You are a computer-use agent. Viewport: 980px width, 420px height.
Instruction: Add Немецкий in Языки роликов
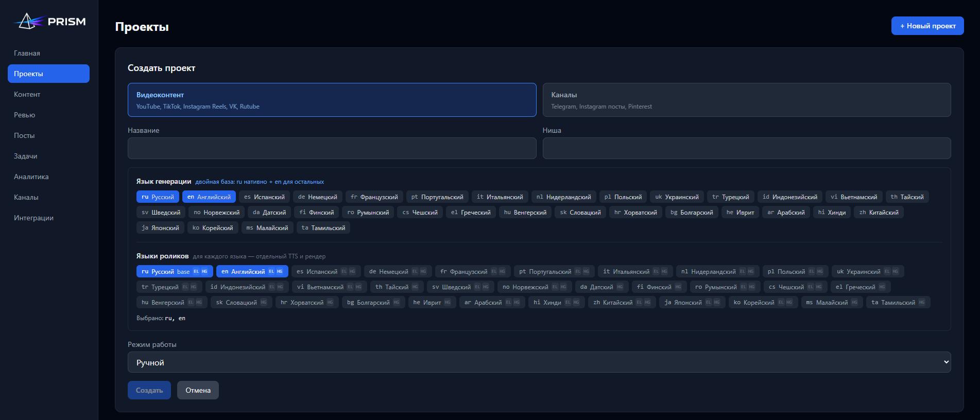[398, 271]
